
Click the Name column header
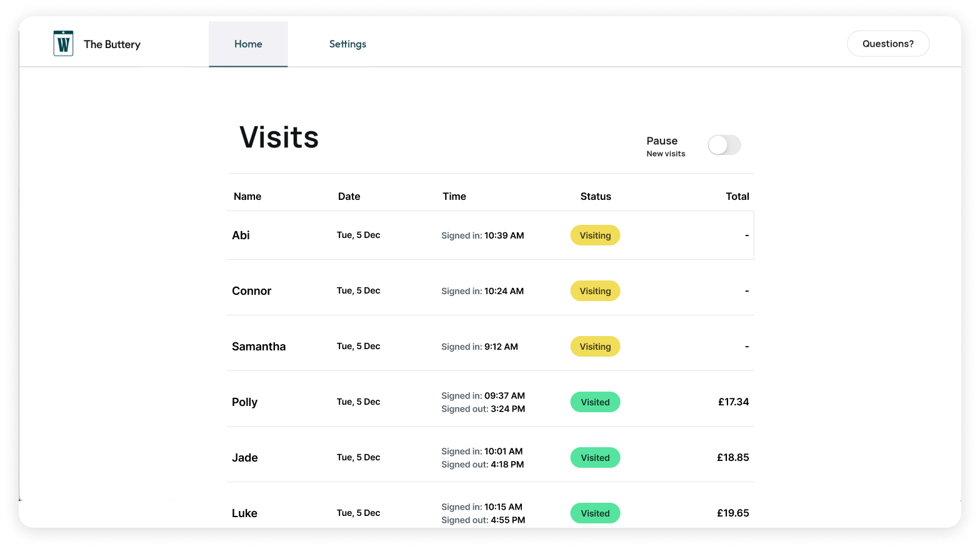pos(247,196)
